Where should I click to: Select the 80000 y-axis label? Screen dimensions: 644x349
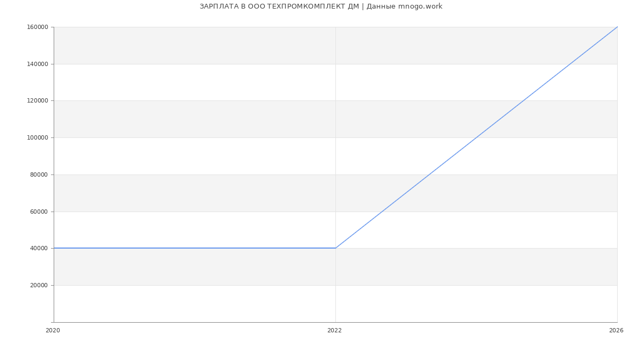[x=39, y=175]
